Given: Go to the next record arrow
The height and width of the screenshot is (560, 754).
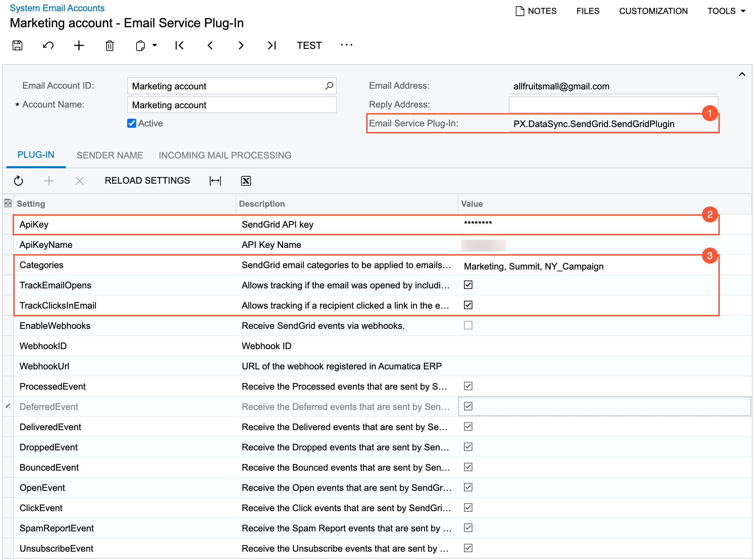Looking at the screenshot, I should 241,45.
